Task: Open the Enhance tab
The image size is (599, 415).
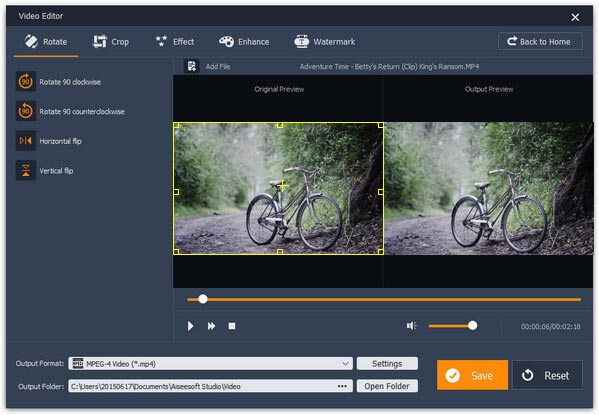Action: coord(244,41)
